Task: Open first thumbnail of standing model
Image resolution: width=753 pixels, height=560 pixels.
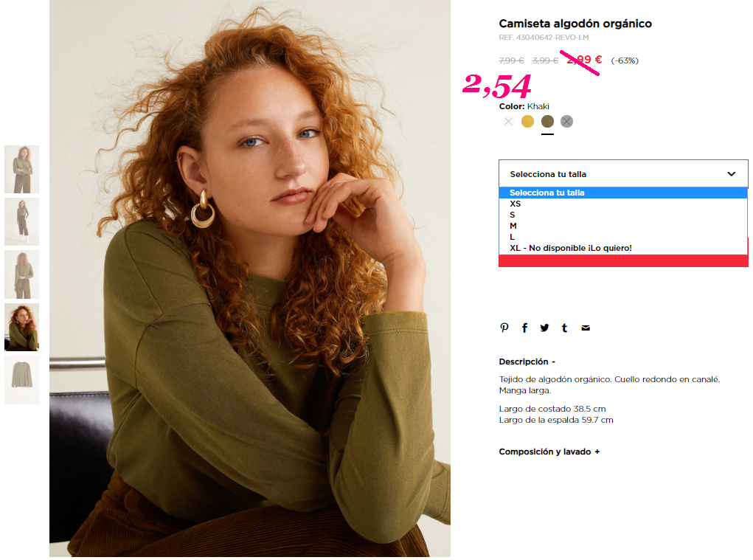Action: (21, 170)
